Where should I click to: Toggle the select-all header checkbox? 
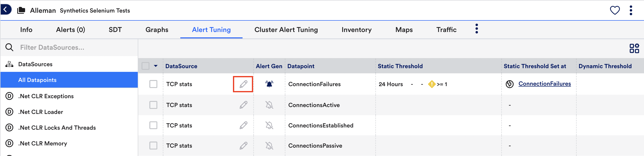click(x=145, y=66)
